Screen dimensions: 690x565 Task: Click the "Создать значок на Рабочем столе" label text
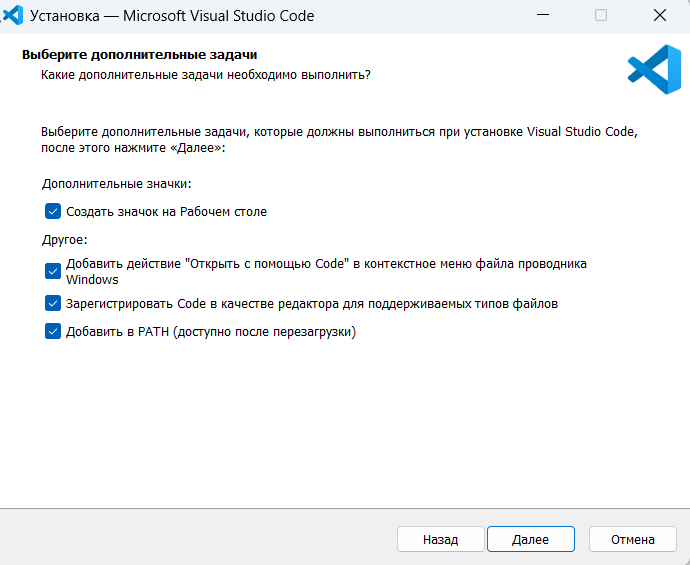pyautogui.click(x=166, y=212)
